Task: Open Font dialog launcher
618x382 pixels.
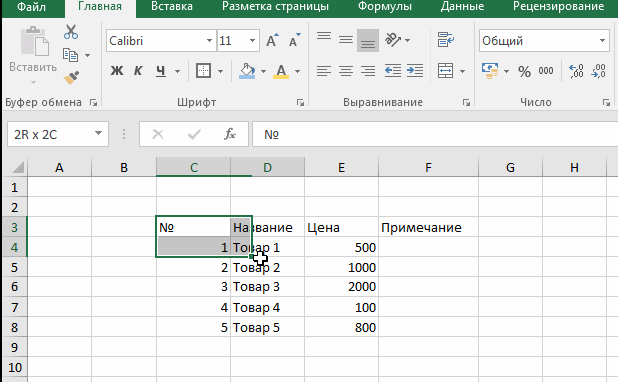Action: pos(300,103)
